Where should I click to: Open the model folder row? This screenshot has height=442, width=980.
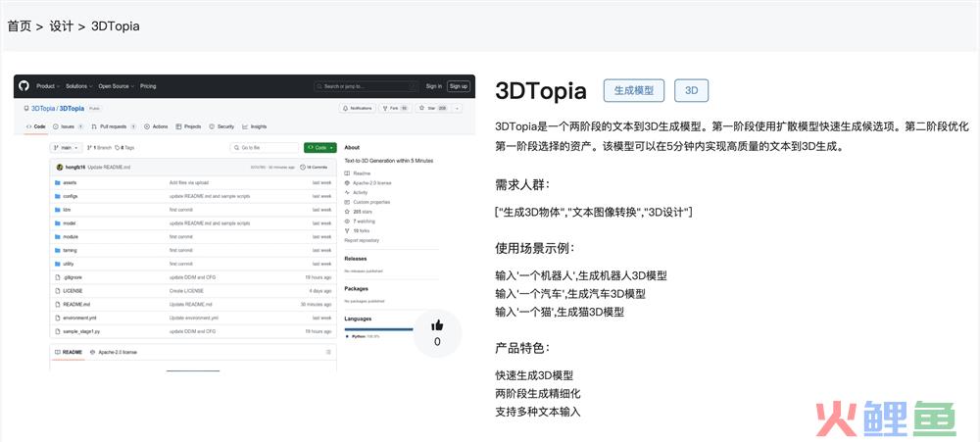[193, 223]
